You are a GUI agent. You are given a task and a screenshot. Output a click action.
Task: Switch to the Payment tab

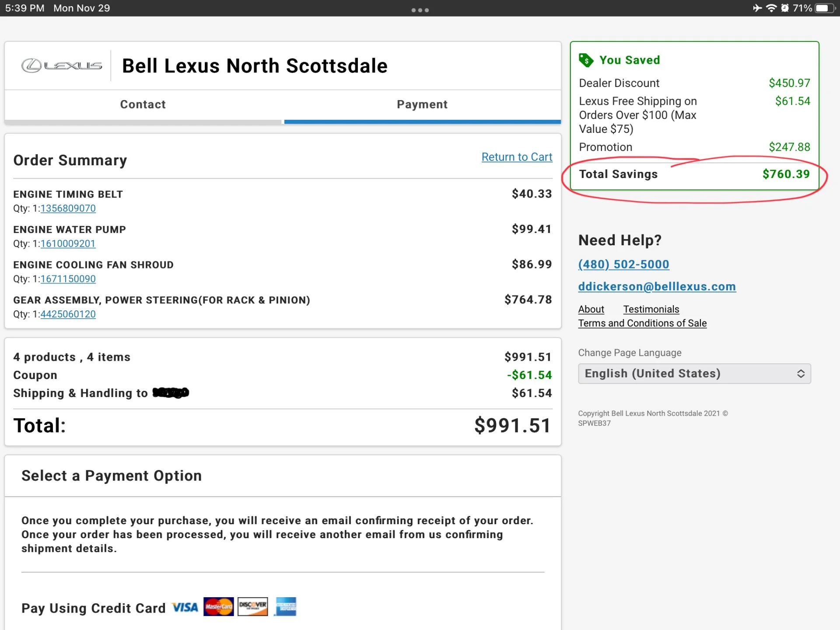coord(422,104)
